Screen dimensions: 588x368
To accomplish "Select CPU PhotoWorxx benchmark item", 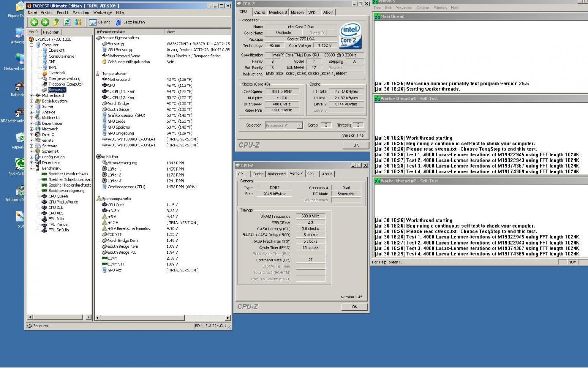I will click(63, 202).
